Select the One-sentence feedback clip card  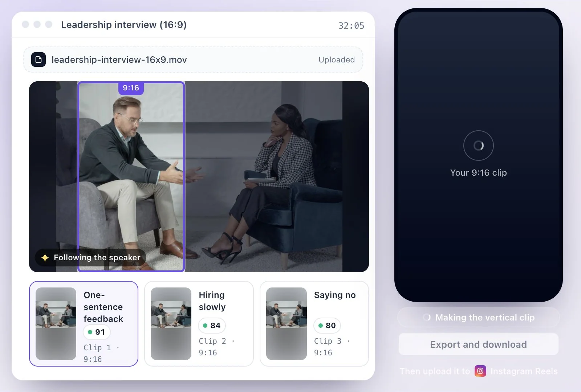[x=84, y=324]
